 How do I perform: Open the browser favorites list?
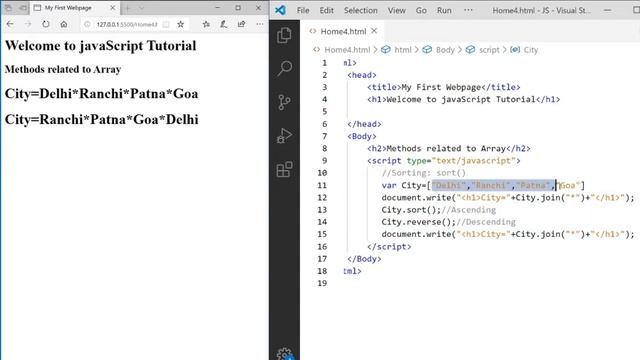206,24
